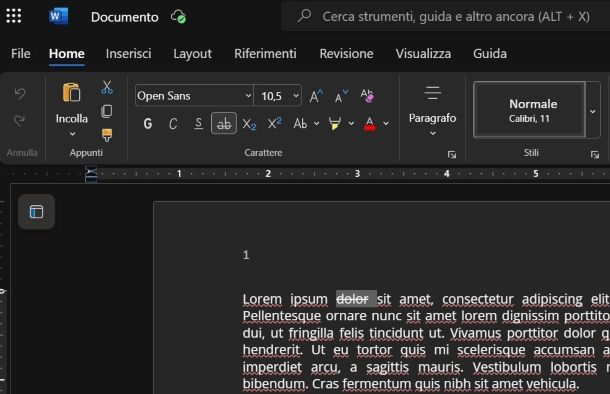The height and width of the screenshot is (394, 610).
Task: Activate the format painter brush
Action: [x=107, y=135]
